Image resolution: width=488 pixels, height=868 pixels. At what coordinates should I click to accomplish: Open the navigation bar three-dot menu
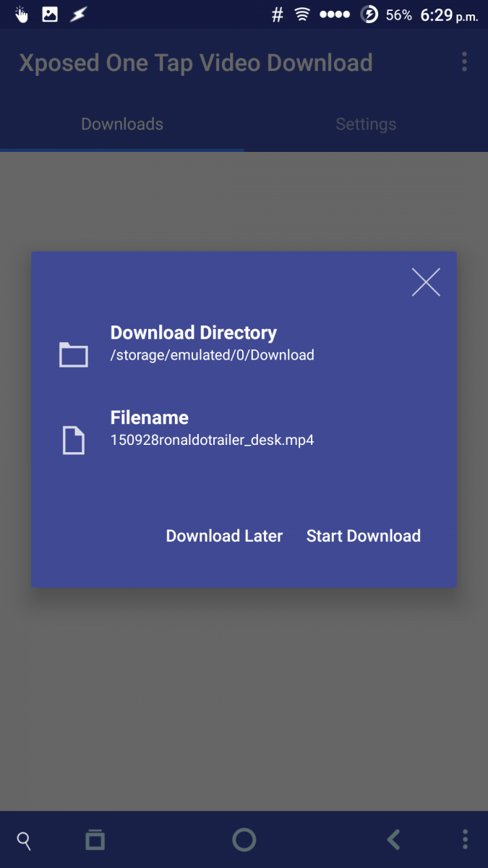point(465,840)
